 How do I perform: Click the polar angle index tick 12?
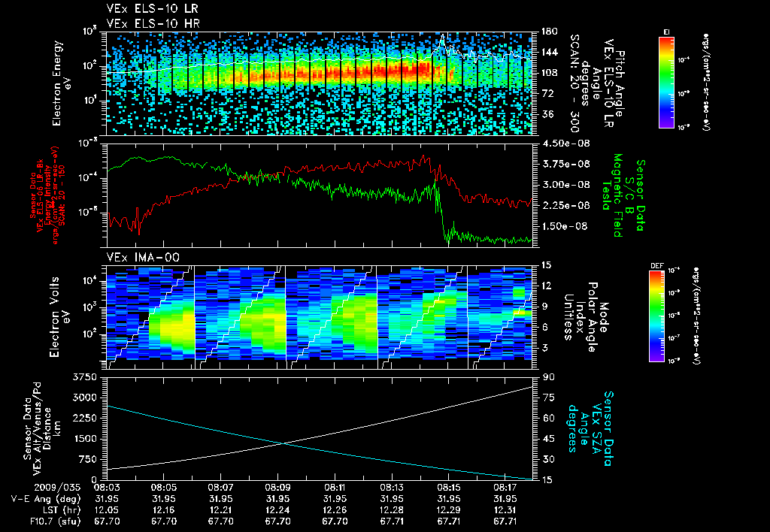tap(546, 286)
